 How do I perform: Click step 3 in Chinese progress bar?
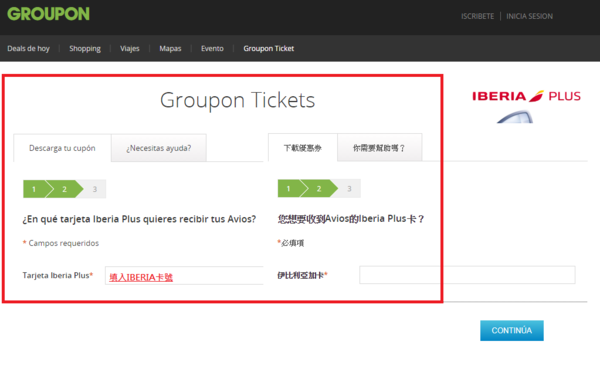point(349,189)
